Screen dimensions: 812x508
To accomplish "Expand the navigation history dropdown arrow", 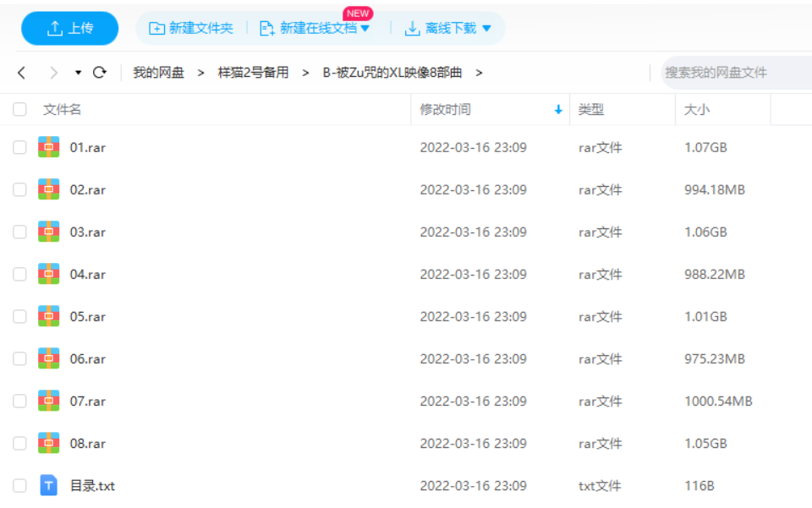I will coord(78,73).
